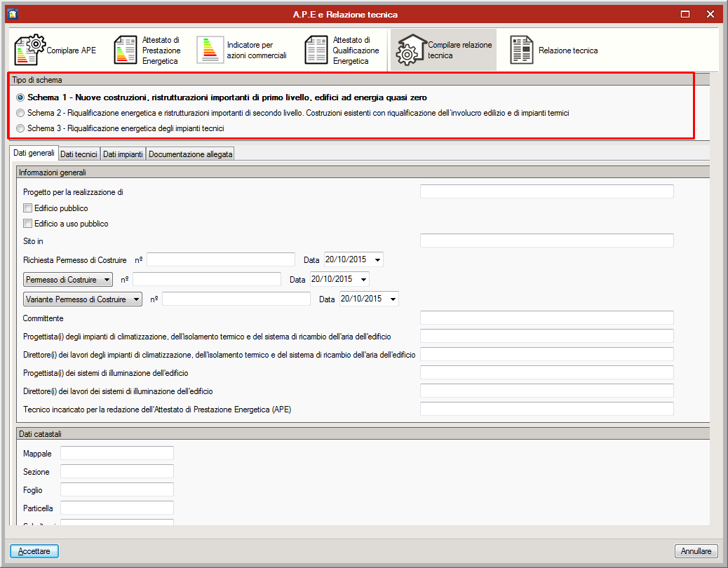Screen dimensions: 728x568
Task: Click the Sezione input field
Action: (117, 471)
